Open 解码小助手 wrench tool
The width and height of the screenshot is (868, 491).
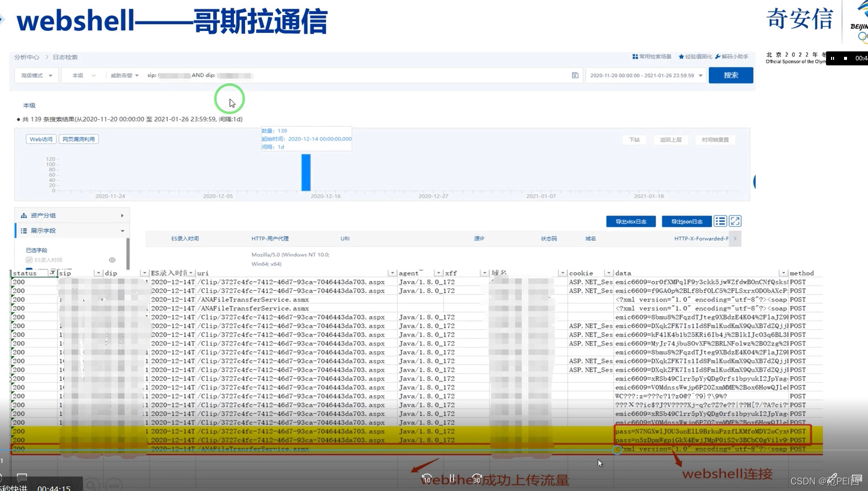point(732,57)
